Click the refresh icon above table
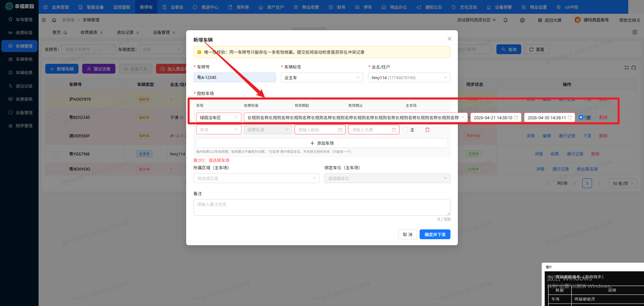Image resolution: width=644 pixels, height=306 pixels. (x=634, y=68)
